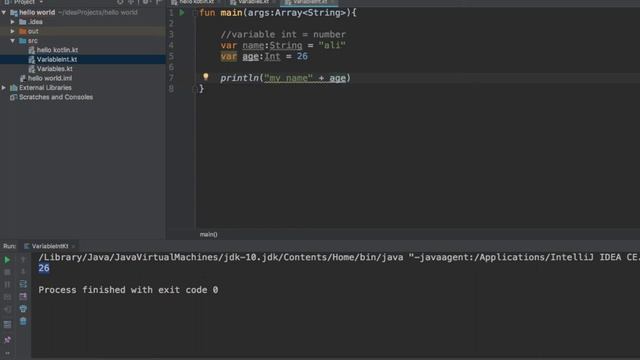Click 'age' inside println on line 7
The height and width of the screenshot is (360, 640).
point(338,78)
